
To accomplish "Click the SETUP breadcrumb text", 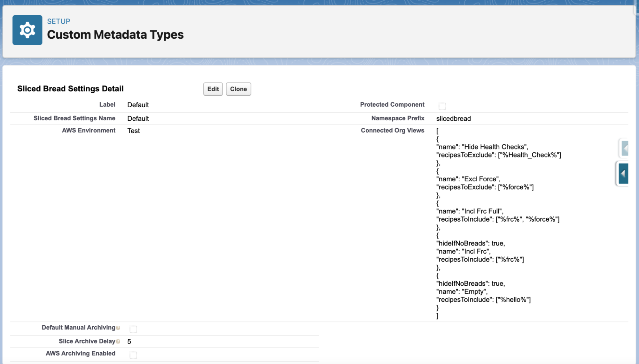I will pyautogui.click(x=58, y=21).
